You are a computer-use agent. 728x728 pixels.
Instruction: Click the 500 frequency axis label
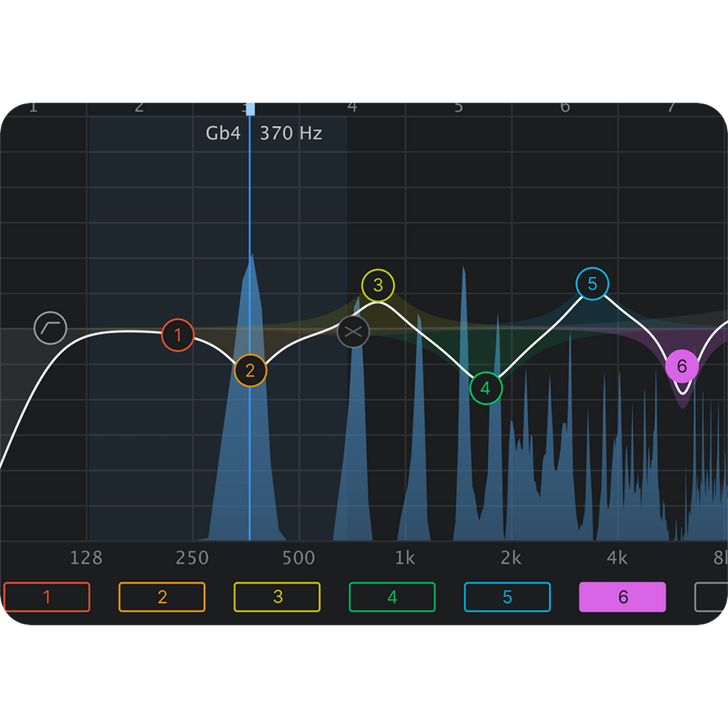pyautogui.click(x=299, y=558)
